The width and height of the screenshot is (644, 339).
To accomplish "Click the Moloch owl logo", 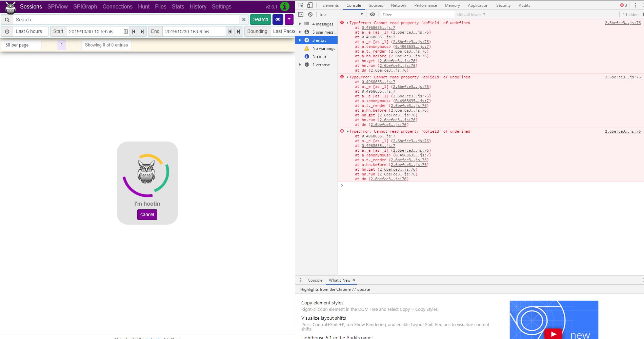I will [10, 7].
